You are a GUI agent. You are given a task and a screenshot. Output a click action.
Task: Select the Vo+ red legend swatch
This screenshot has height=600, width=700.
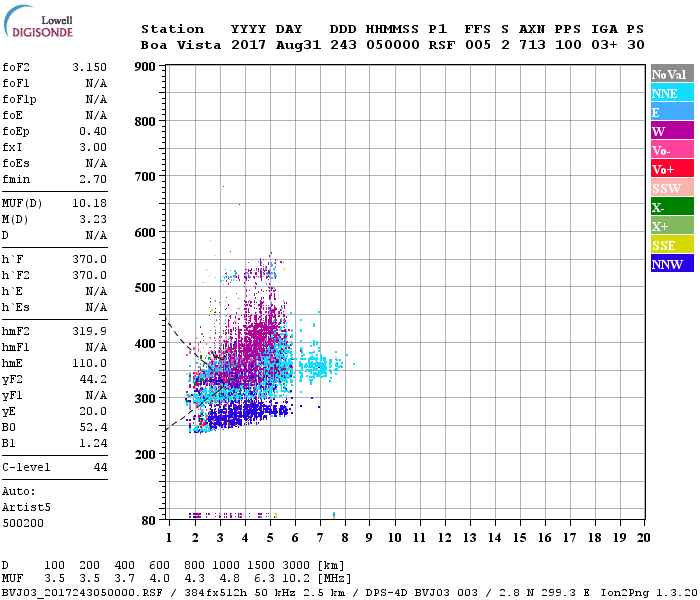[x=672, y=169]
